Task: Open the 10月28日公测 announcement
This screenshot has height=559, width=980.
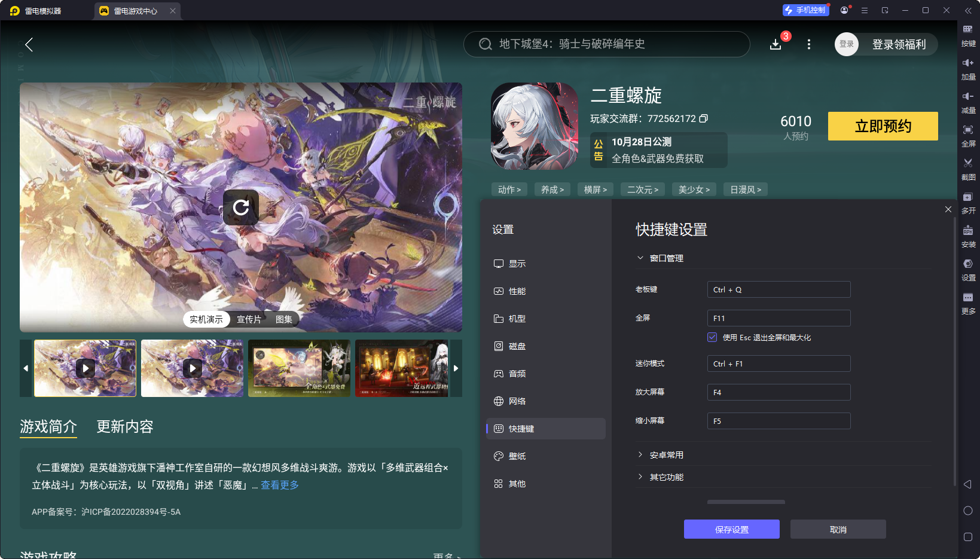Action: pyautogui.click(x=659, y=150)
